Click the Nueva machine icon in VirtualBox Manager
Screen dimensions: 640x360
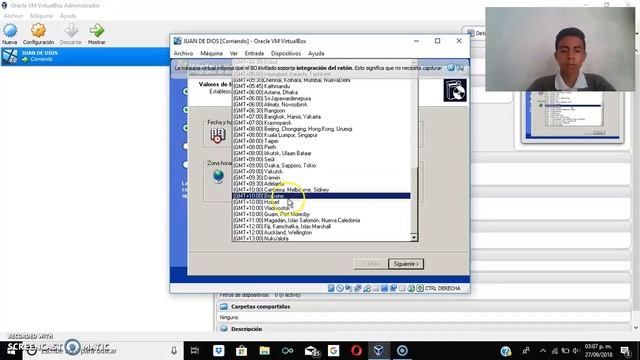[x=10, y=31]
